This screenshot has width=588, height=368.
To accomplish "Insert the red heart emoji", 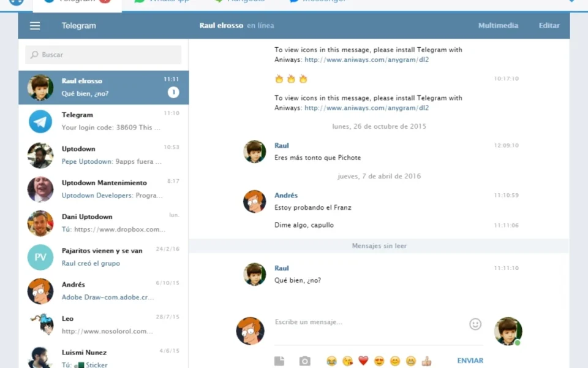I will 363,361.
